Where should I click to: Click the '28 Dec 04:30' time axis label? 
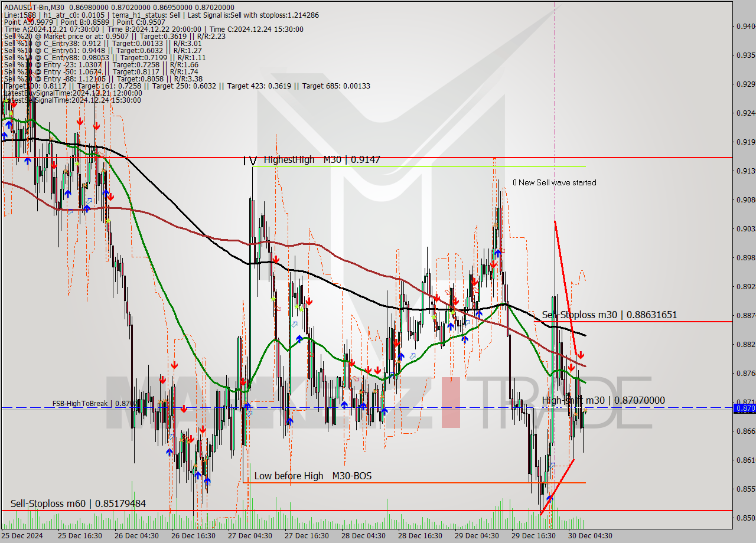click(363, 536)
